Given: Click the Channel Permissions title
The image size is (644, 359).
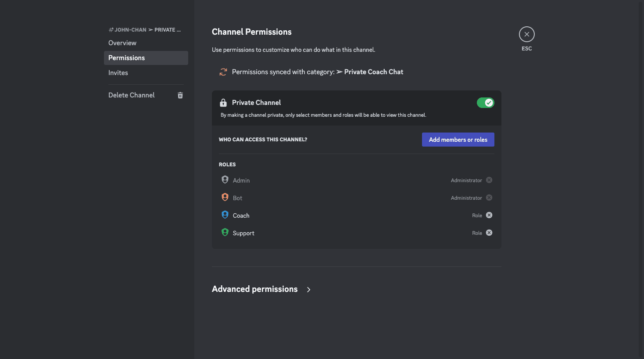Looking at the screenshot, I should tap(252, 32).
